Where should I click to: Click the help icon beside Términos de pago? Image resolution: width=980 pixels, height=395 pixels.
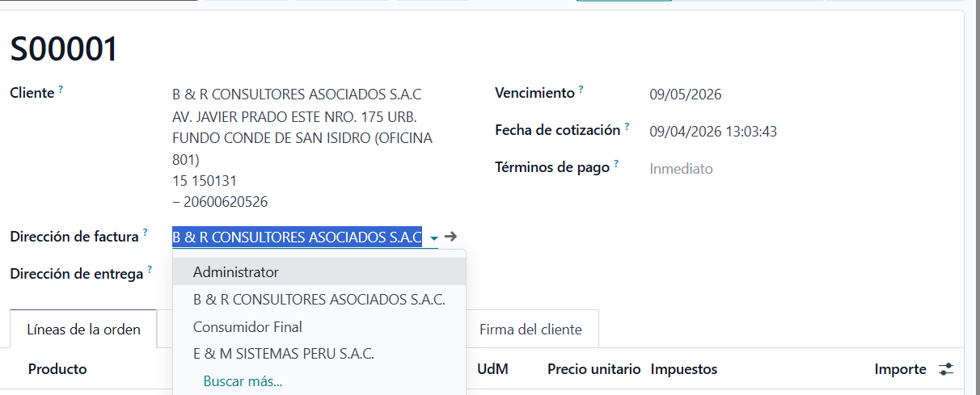click(x=616, y=164)
